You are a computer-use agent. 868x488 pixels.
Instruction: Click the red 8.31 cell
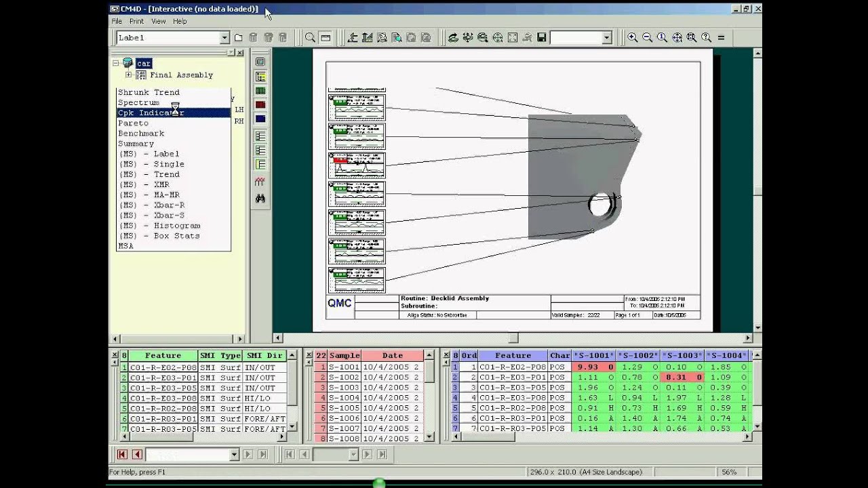click(682, 378)
